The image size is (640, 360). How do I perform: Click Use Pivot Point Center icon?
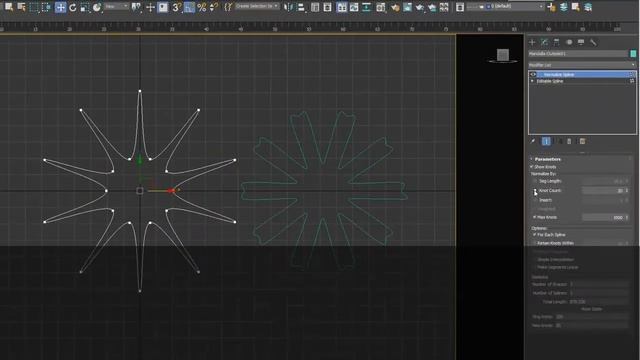(136, 7)
